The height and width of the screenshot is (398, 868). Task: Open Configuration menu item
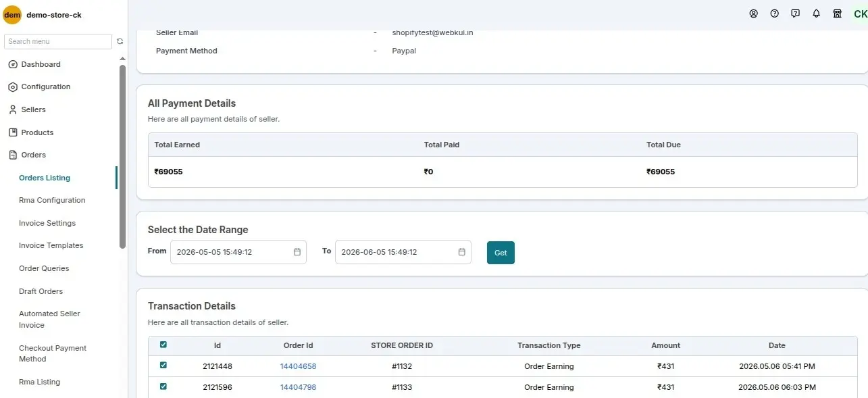[46, 86]
